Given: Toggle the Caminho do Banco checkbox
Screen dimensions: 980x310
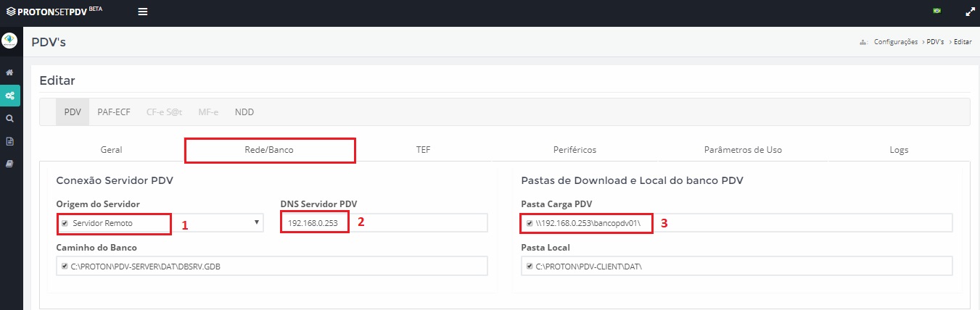Looking at the screenshot, I should 65,267.
